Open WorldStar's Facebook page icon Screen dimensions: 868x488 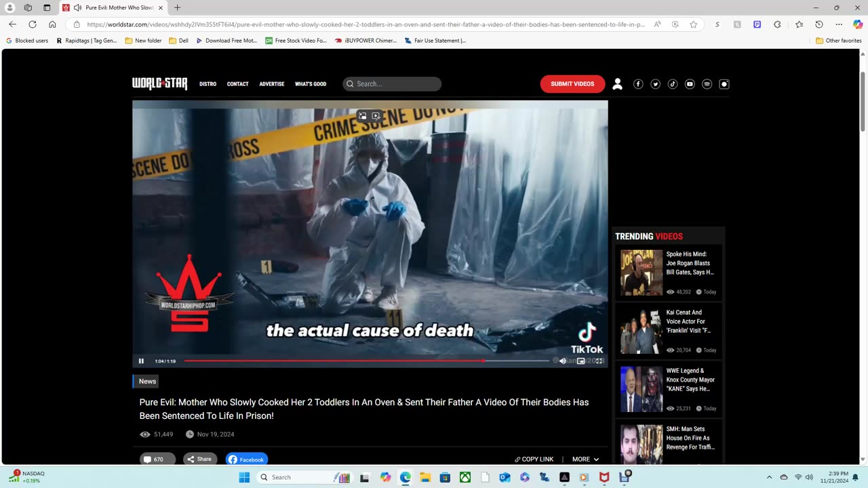coord(638,84)
